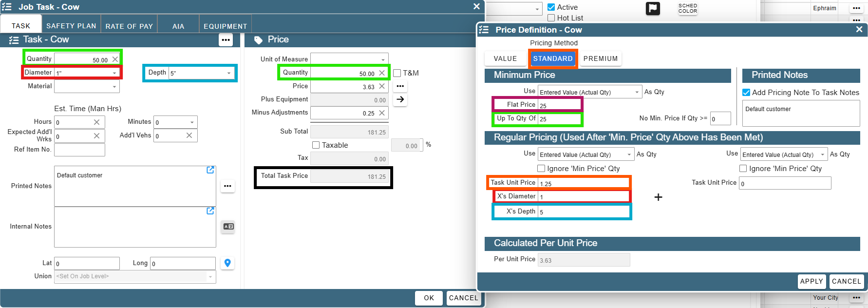Image resolution: width=868 pixels, height=308 pixels.
Task: Click the Ref Item No. field
Action: (79, 150)
